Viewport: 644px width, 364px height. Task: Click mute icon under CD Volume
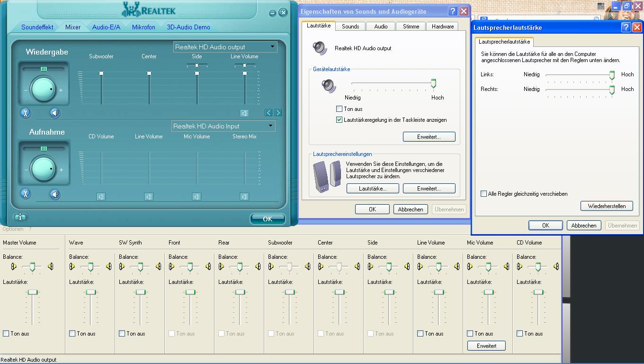pyautogui.click(x=101, y=197)
